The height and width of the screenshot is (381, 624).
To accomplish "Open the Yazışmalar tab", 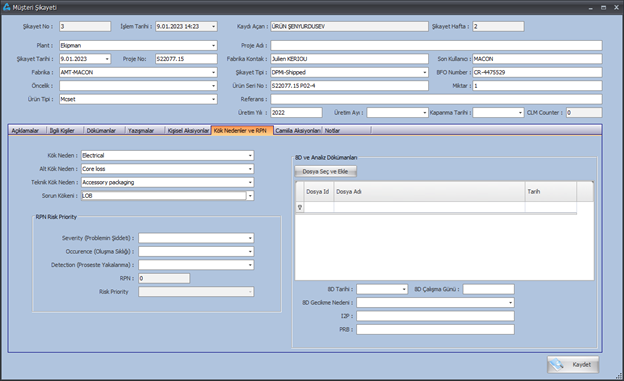I will tap(141, 131).
